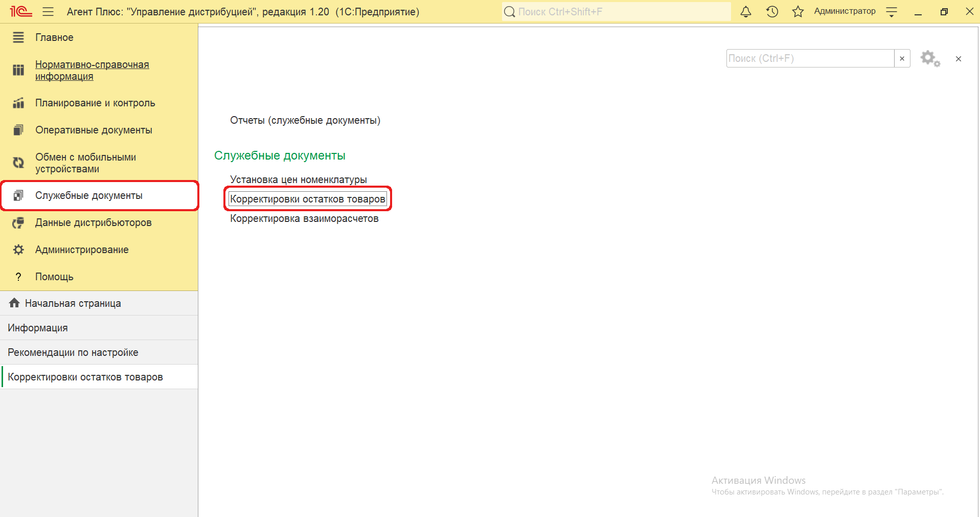Click the hamburger functions menu icon
980x517 pixels.
(48, 12)
